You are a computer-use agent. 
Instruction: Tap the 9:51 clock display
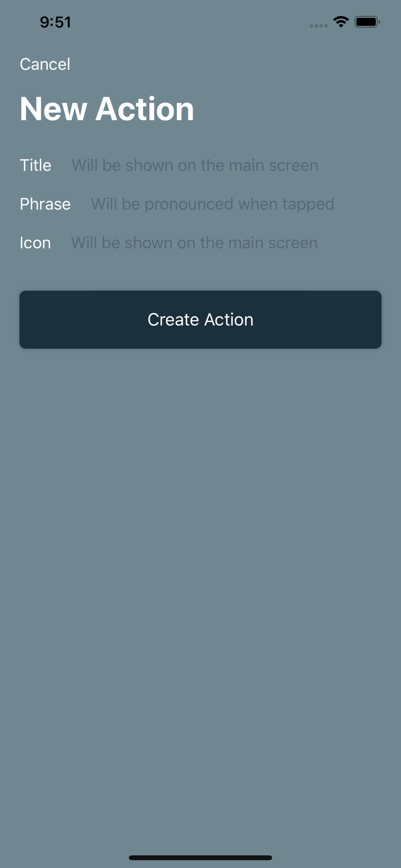(x=55, y=22)
